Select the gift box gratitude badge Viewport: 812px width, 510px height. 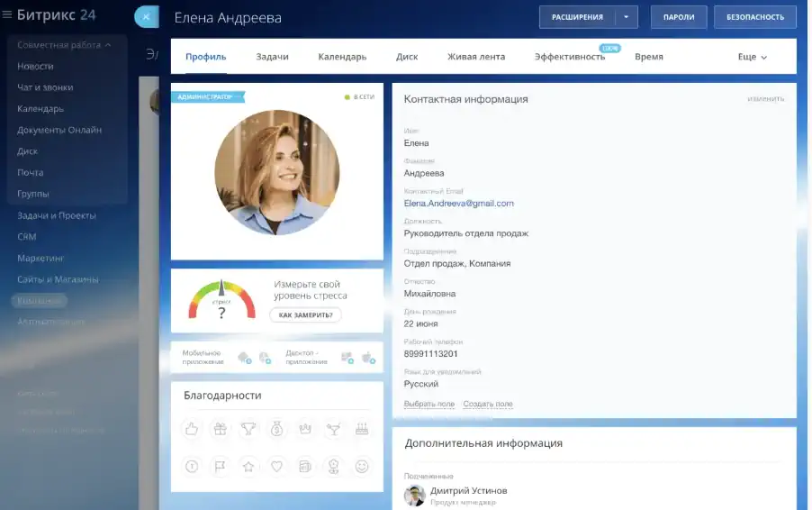pos(220,429)
